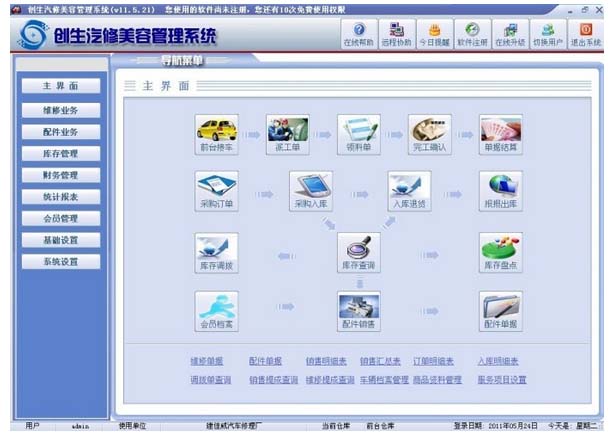Open 今日提醒 today's reminders in toolbar
This screenshot has width=614, height=437.
tap(435, 35)
